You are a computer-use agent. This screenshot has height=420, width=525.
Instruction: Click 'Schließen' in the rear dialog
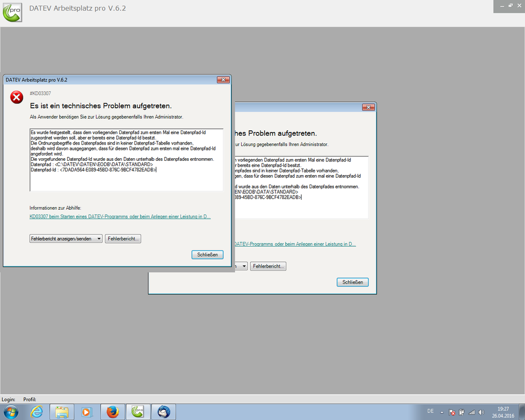[x=353, y=282]
